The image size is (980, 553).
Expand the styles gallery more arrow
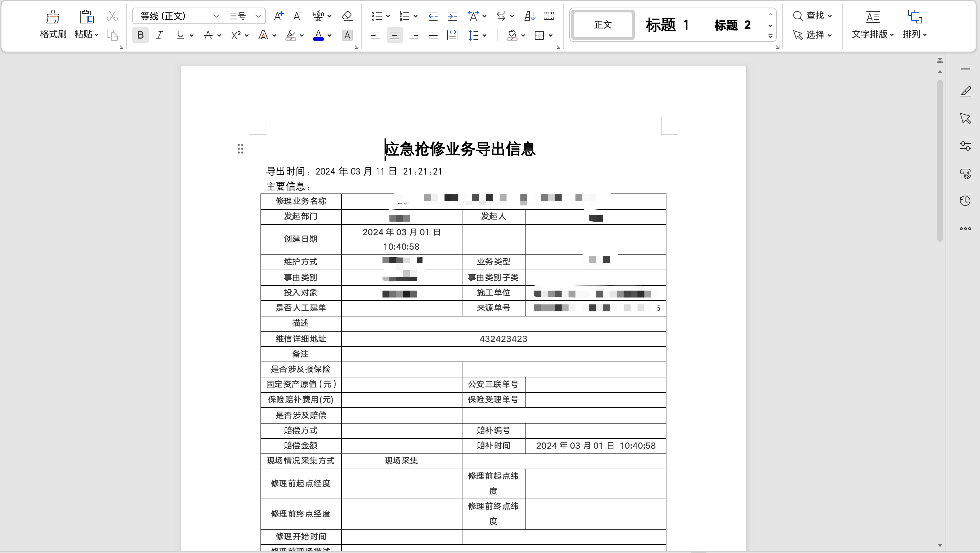point(770,36)
